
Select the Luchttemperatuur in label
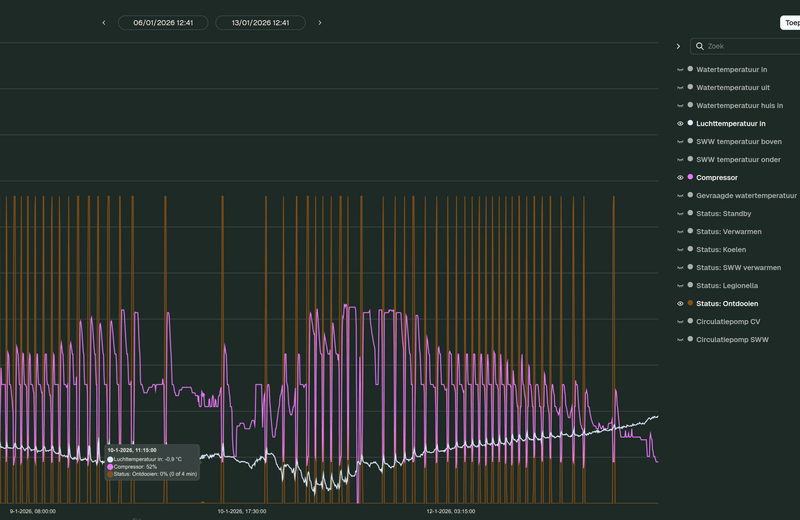click(x=731, y=123)
